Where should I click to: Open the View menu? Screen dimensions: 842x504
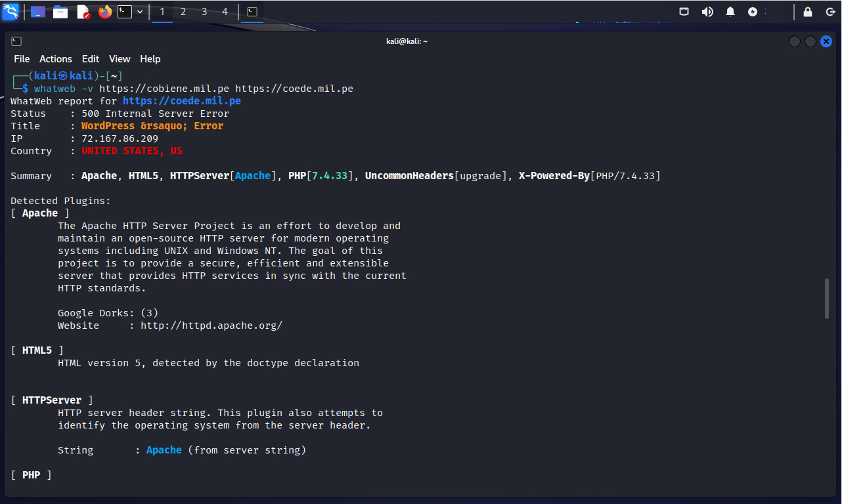pyautogui.click(x=120, y=59)
